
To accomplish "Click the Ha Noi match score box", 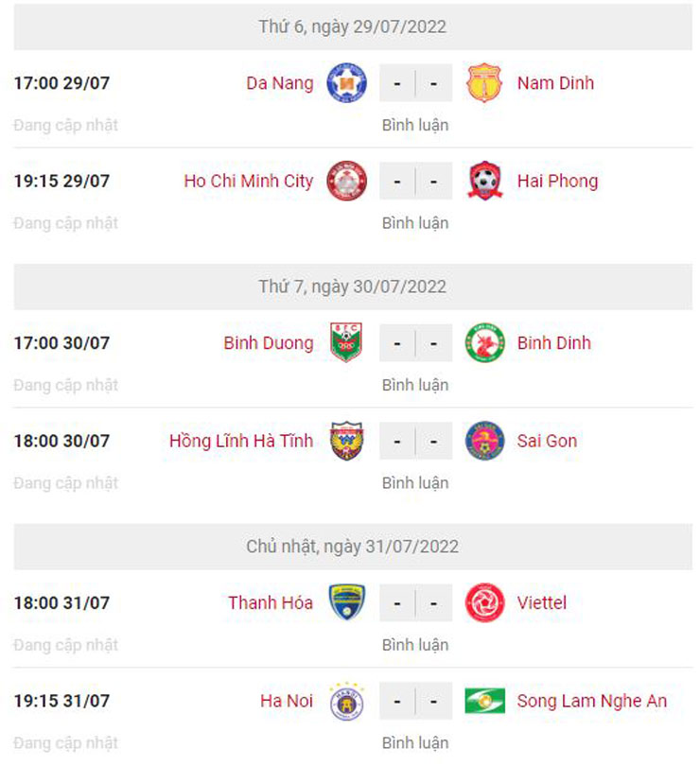I will pos(415,702).
